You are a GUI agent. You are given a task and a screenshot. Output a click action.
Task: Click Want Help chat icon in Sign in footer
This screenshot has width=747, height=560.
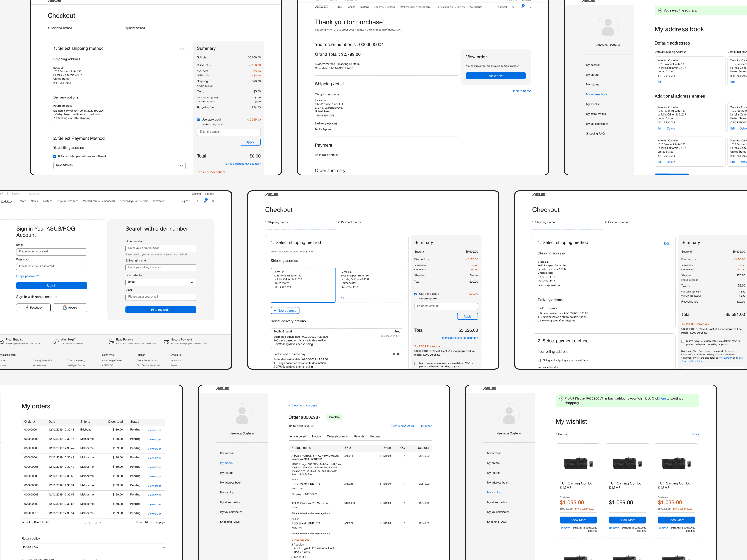click(x=56, y=342)
